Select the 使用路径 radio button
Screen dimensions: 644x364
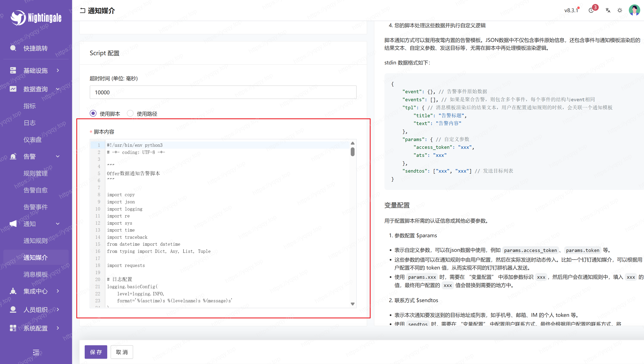click(x=130, y=113)
